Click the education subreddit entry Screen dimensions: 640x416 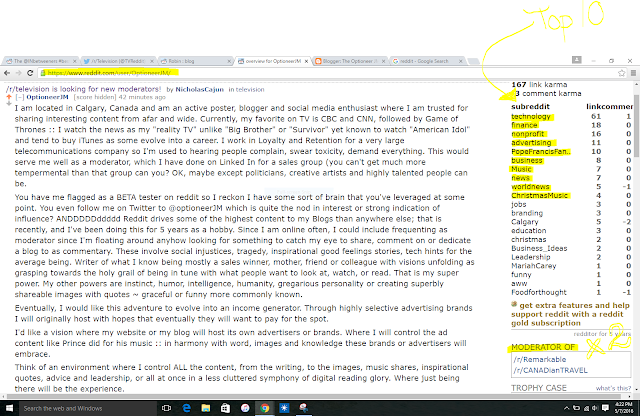click(529, 231)
